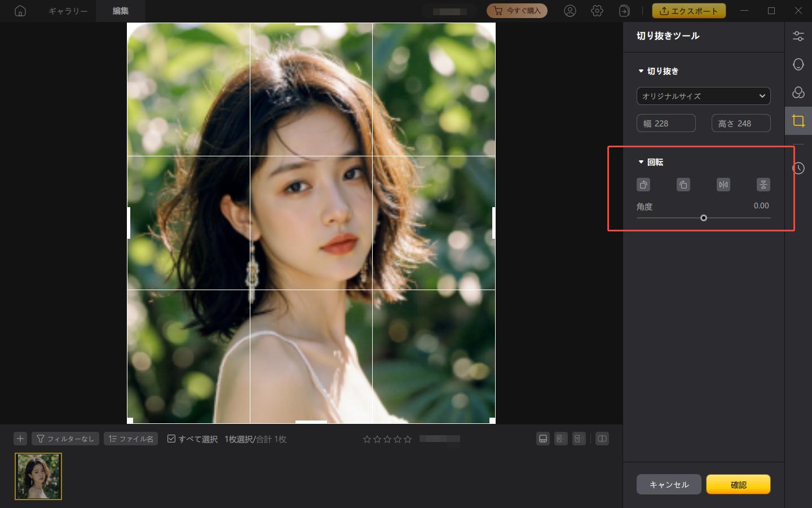
Task: Collapse the 切り抜き section
Action: pos(641,71)
